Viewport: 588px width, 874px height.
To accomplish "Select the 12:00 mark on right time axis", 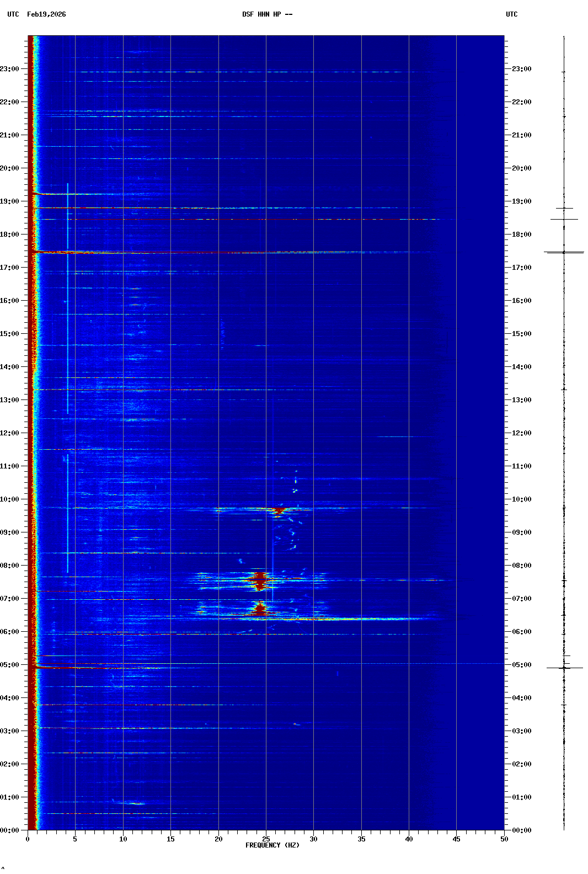I will pos(521,433).
